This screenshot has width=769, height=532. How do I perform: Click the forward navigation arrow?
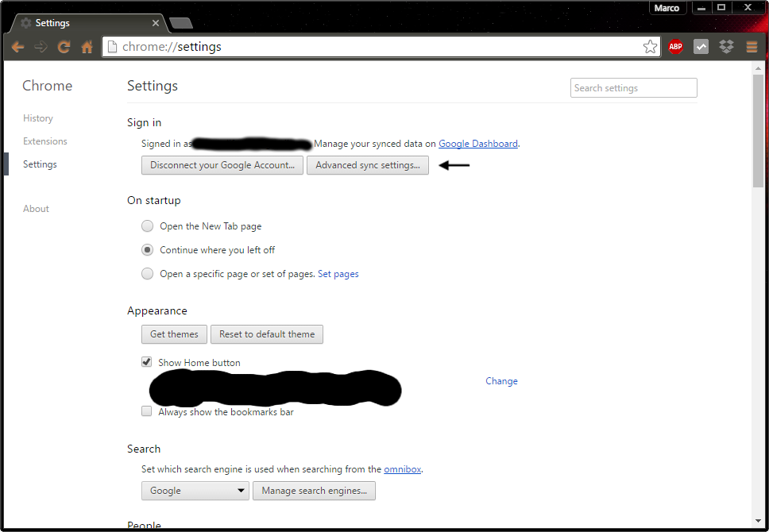(x=41, y=47)
